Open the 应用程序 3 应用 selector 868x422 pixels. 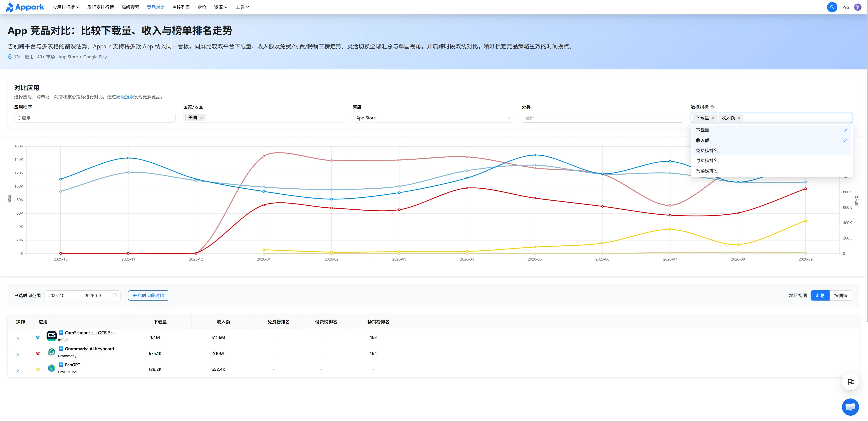(x=95, y=118)
